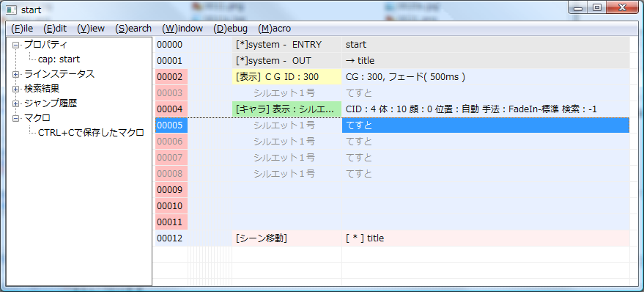
Task: Click シルエット1号 speaker in row 00008
Action: [x=284, y=174]
